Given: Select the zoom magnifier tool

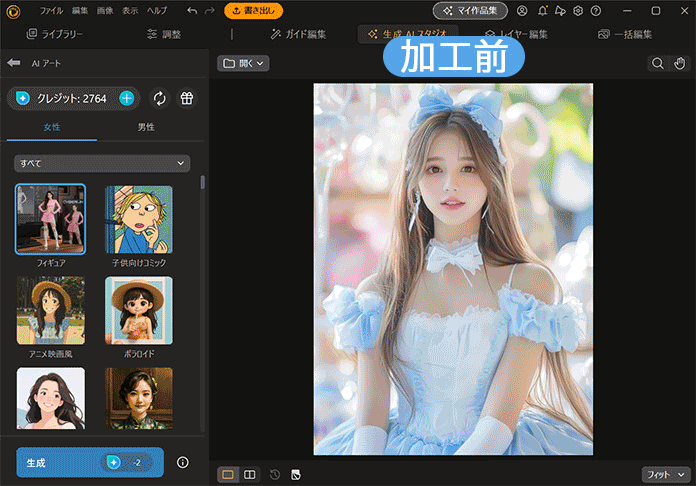Looking at the screenshot, I should [x=657, y=63].
